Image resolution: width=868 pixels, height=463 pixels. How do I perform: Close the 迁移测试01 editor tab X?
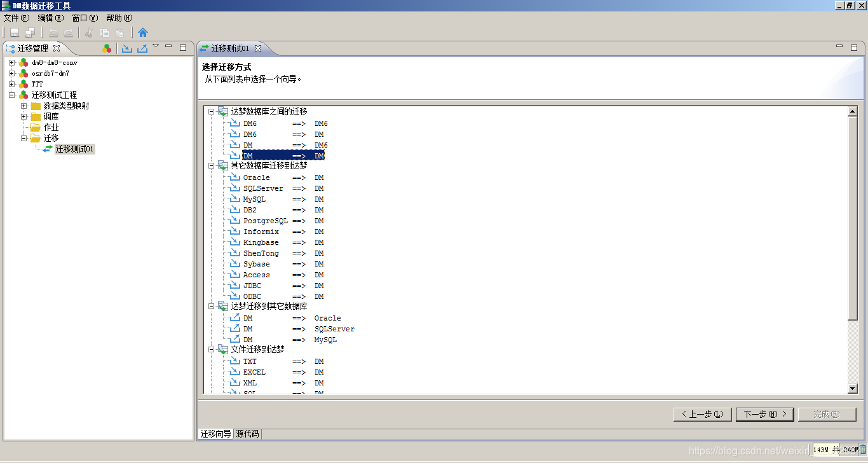click(257, 48)
